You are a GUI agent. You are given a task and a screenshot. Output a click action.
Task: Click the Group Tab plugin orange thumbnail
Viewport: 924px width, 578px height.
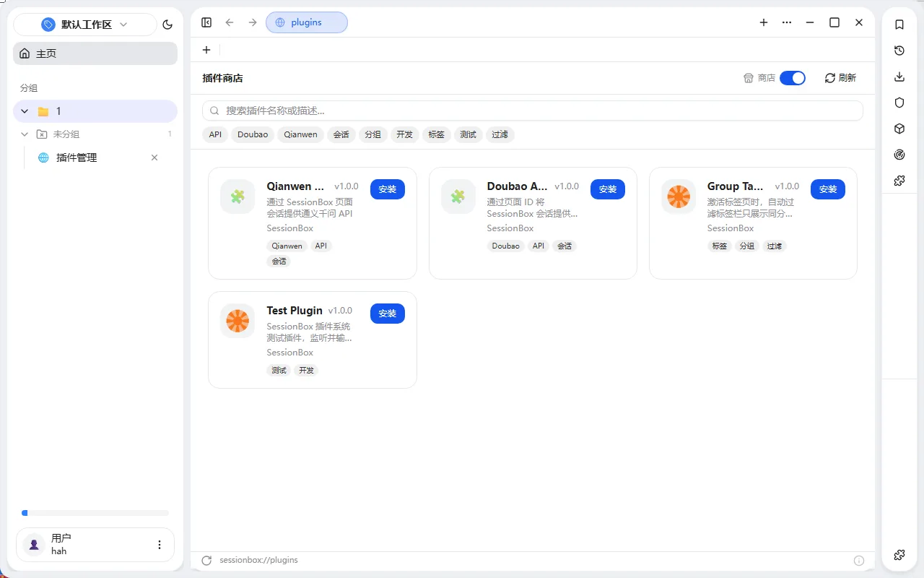(x=679, y=197)
